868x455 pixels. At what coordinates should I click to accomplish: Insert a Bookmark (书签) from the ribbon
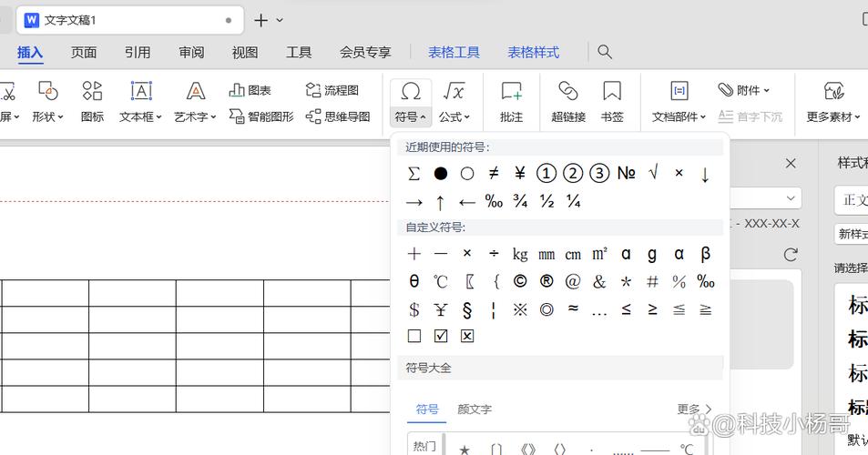coord(612,100)
